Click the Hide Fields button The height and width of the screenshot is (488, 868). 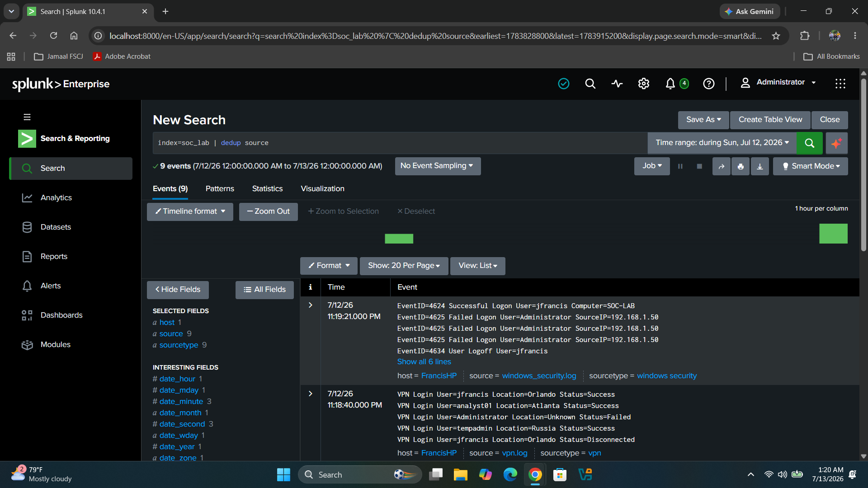(178, 290)
